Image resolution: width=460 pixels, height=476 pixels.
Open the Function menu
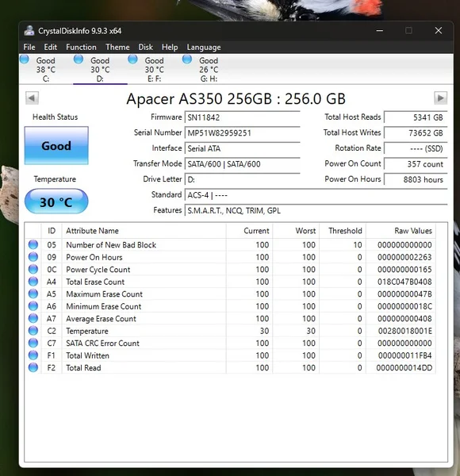(81, 48)
